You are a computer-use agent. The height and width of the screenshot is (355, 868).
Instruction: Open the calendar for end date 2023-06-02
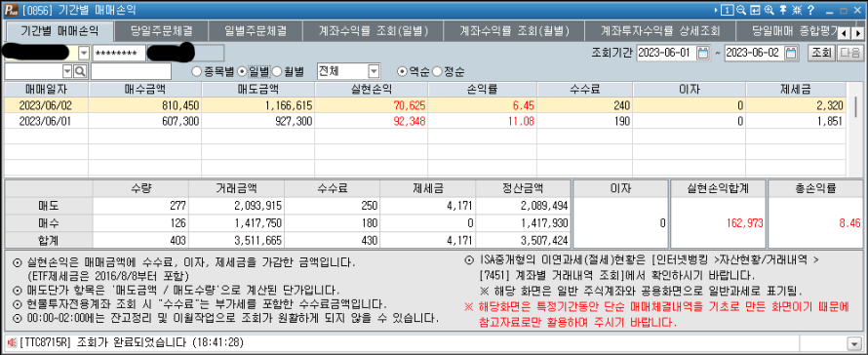pyautogui.click(x=792, y=54)
